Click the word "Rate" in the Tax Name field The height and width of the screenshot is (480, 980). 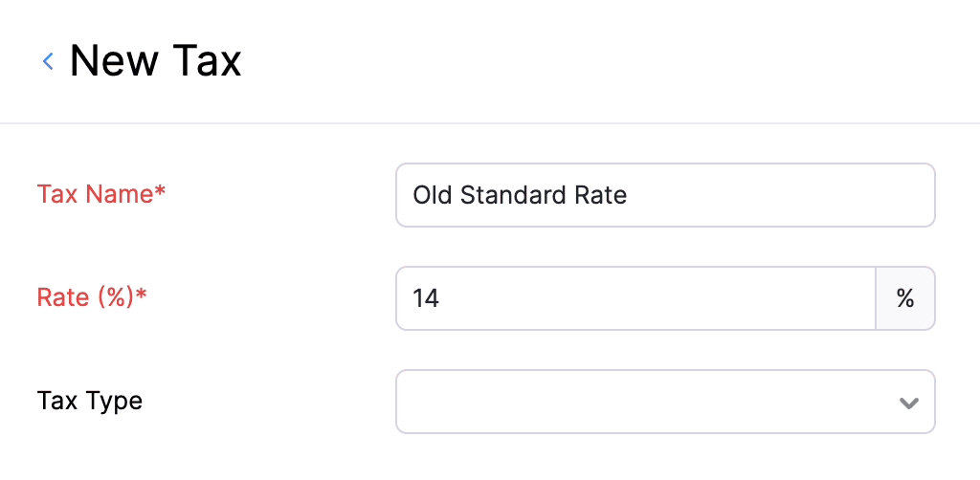(x=603, y=196)
